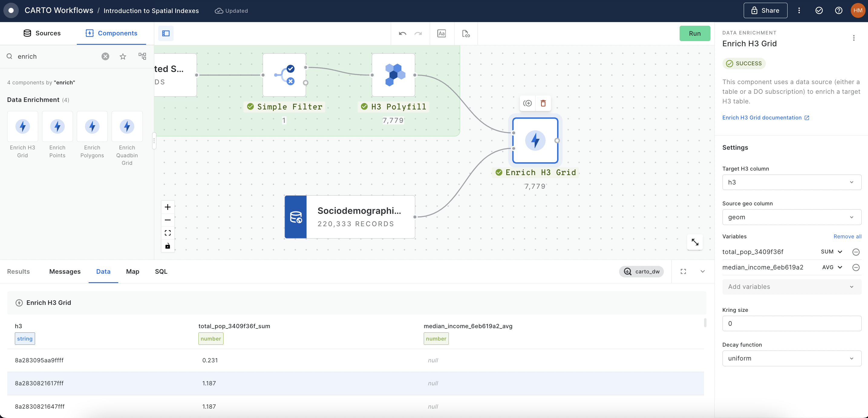The height and width of the screenshot is (418, 868).
Task: Collapse the results panel chevron
Action: (x=703, y=271)
